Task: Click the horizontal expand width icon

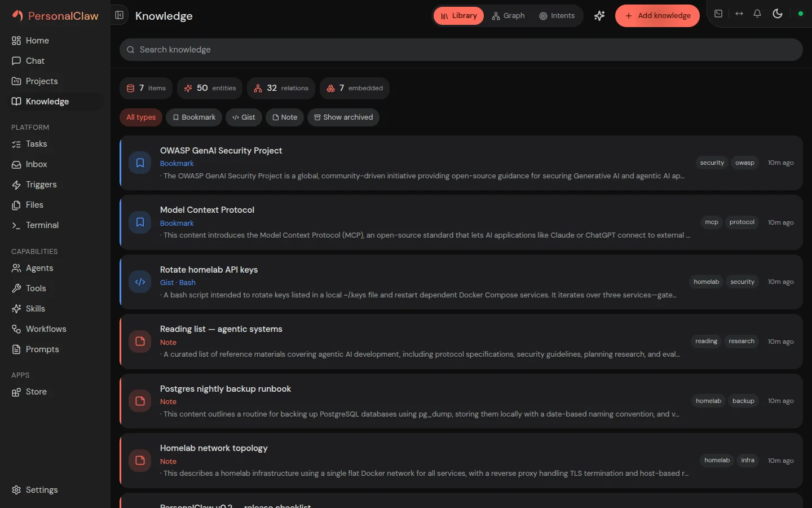Action: (739, 14)
